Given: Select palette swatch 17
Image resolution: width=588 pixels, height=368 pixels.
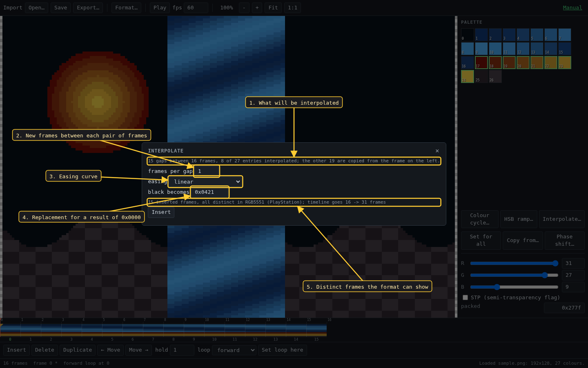Looking at the screenshot, I should pos(481,63).
